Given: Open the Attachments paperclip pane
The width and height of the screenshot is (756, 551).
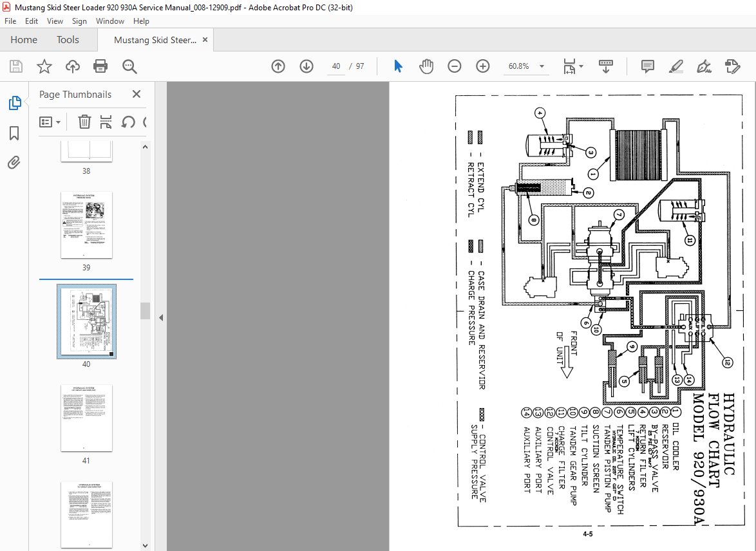Looking at the screenshot, I should tap(14, 162).
